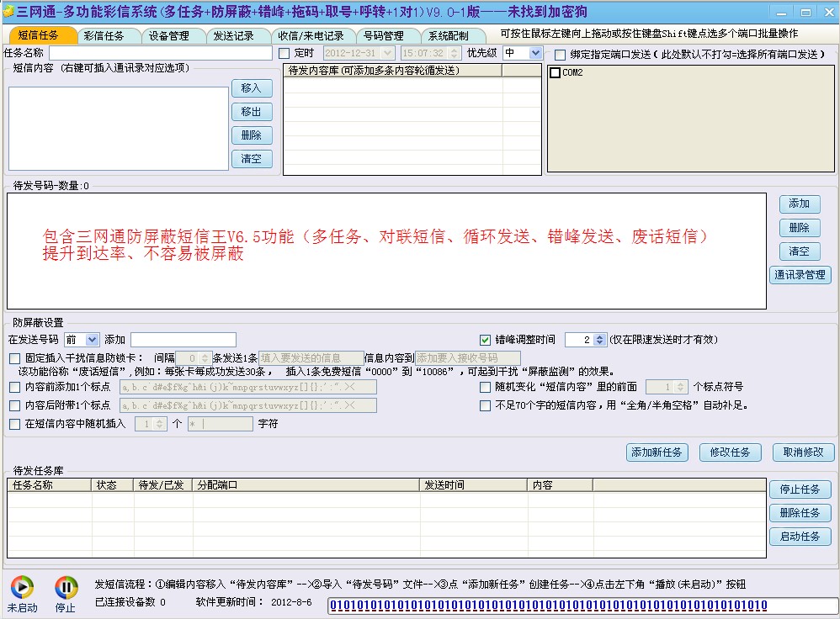
Task: Open 通讯录管理
Action: click(800, 275)
